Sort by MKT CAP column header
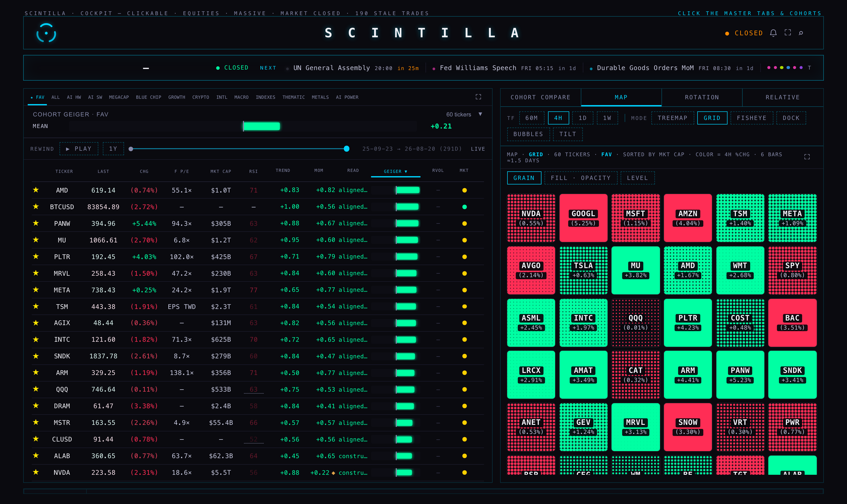 (221, 172)
